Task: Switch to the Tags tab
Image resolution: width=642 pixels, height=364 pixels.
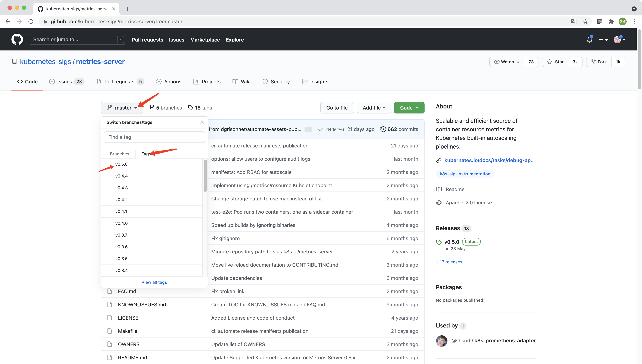Action: pos(146,154)
